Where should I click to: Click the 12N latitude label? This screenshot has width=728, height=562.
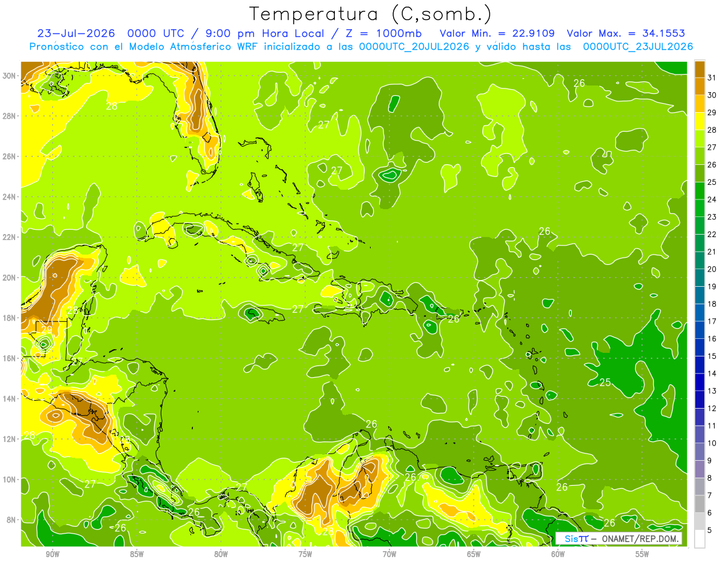coord(10,438)
